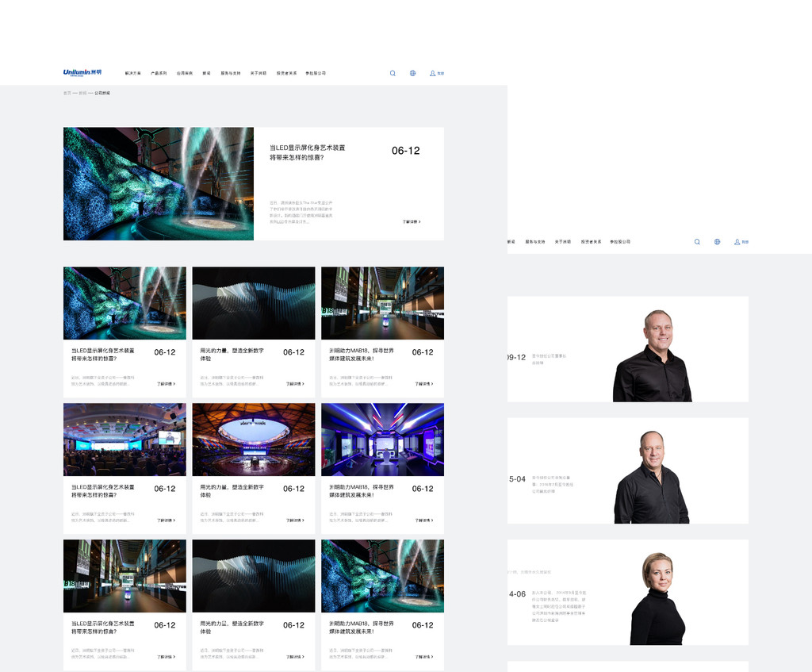The height and width of the screenshot is (672, 812).
Task: Open the 解决方案 navigation menu
Action: point(133,73)
